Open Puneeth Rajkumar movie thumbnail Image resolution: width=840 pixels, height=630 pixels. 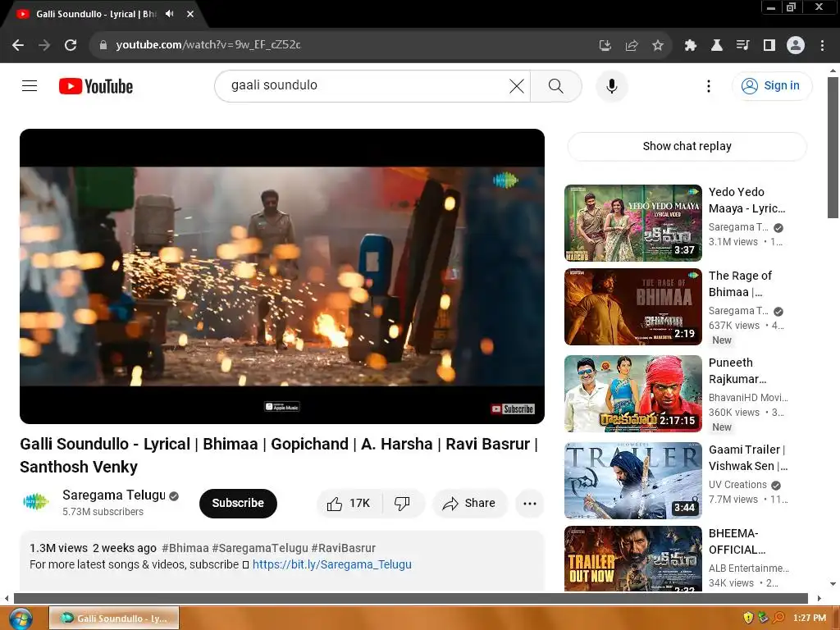pyautogui.click(x=633, y=394)
